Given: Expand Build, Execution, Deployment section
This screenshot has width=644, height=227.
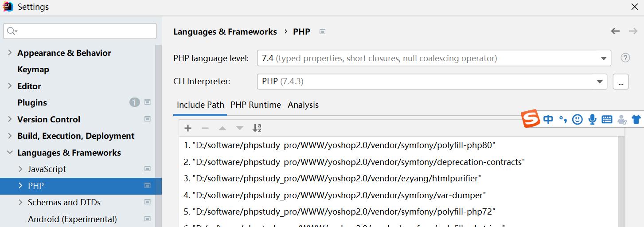Looking at the screenshot, I should coord(10,136).
